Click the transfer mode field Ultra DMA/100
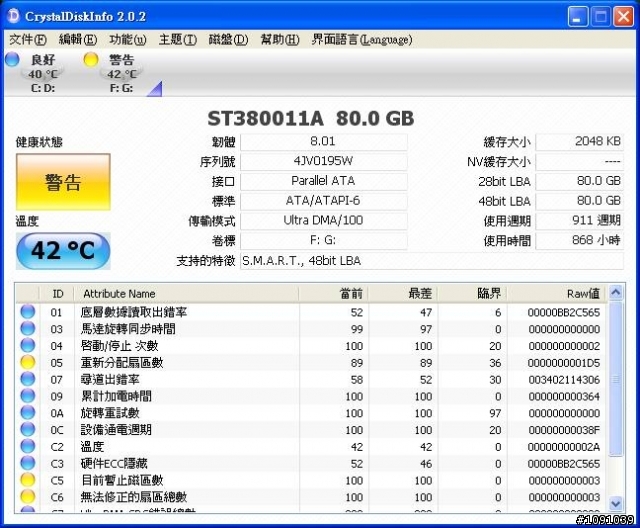The width and height of the screenshot is (640, 528). (324, 221)
